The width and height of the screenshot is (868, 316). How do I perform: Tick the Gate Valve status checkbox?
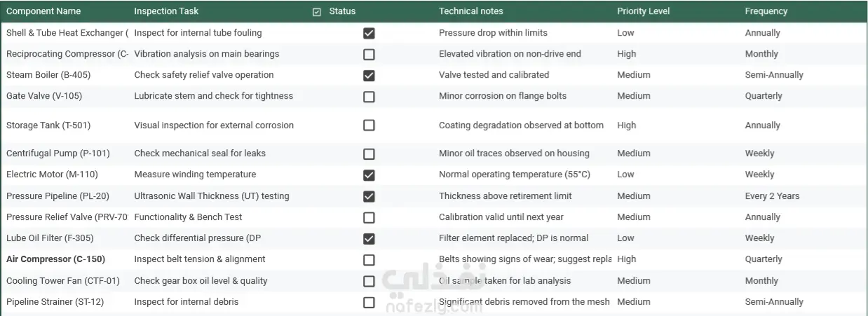(369, 97)
